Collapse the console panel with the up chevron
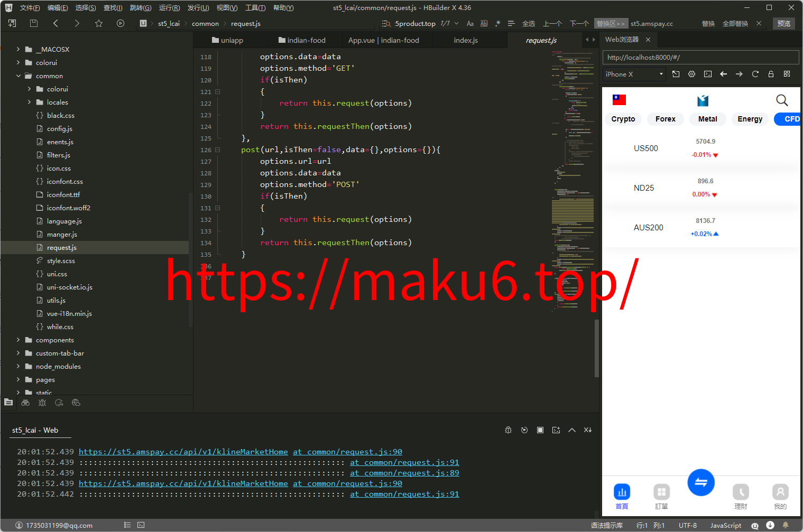This screenshot has width=803, height=532. [x=571, y=430]
